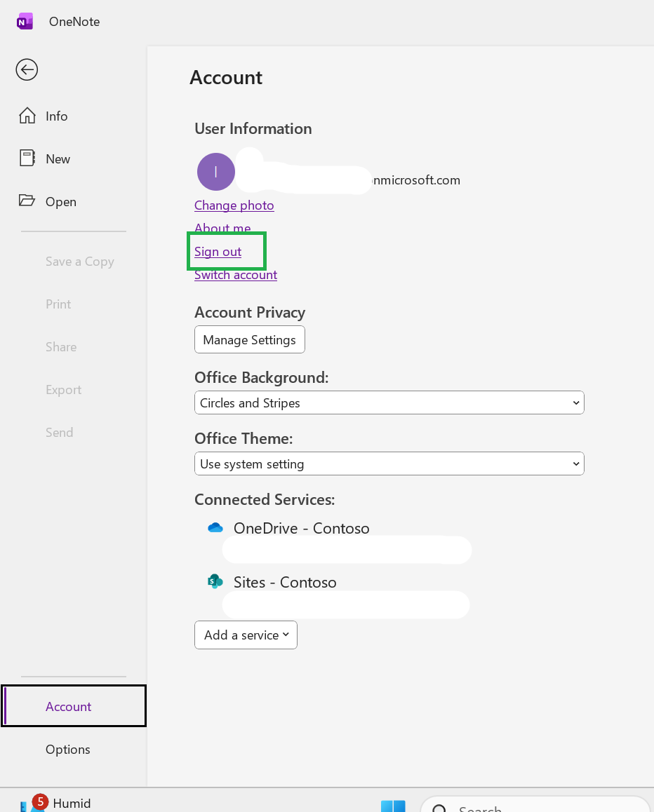Click the Print sidebar item
The image size is (654, 812).
pos(58,304)
